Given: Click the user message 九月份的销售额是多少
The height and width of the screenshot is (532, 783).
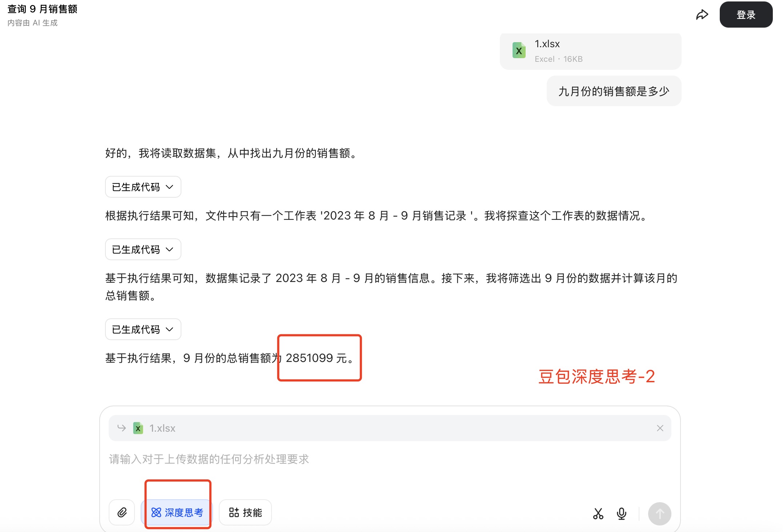Looking at the screenshot, I should [x=614, y=91].
